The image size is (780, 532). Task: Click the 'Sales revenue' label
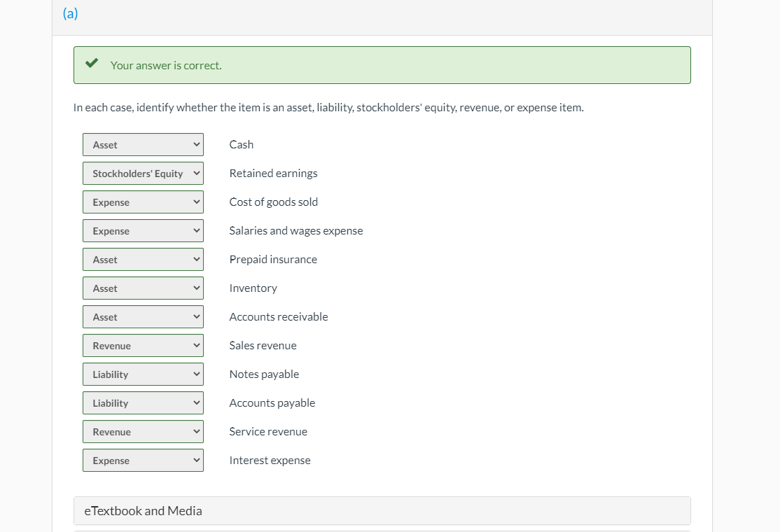coord(263,346)
